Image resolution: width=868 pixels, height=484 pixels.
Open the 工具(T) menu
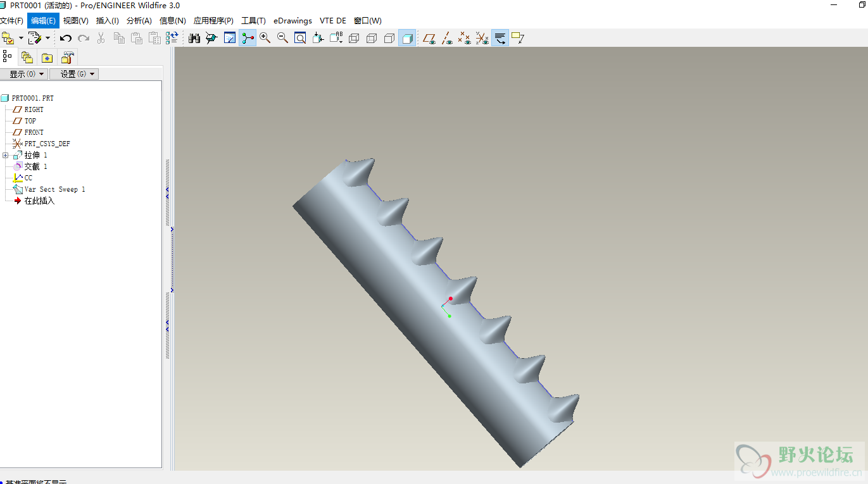(253, 21)
